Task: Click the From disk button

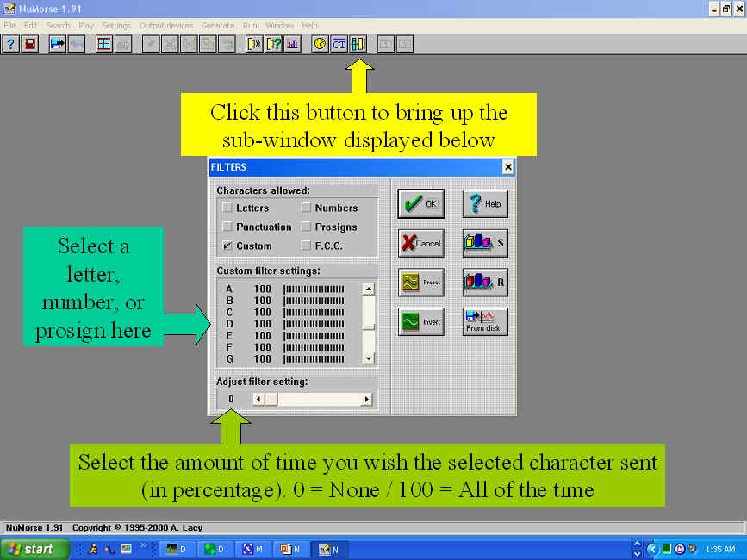Action: coord(484,321)
